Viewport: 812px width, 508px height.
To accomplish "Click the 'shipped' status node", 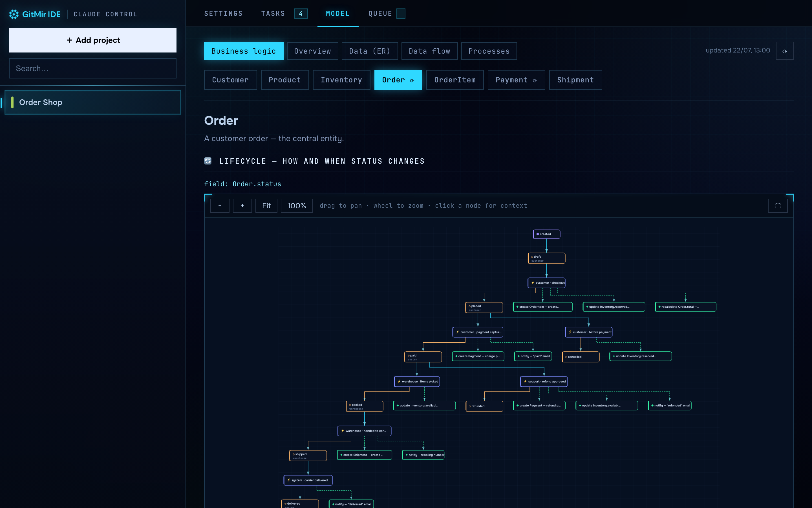I will click(x=308, y=456).
